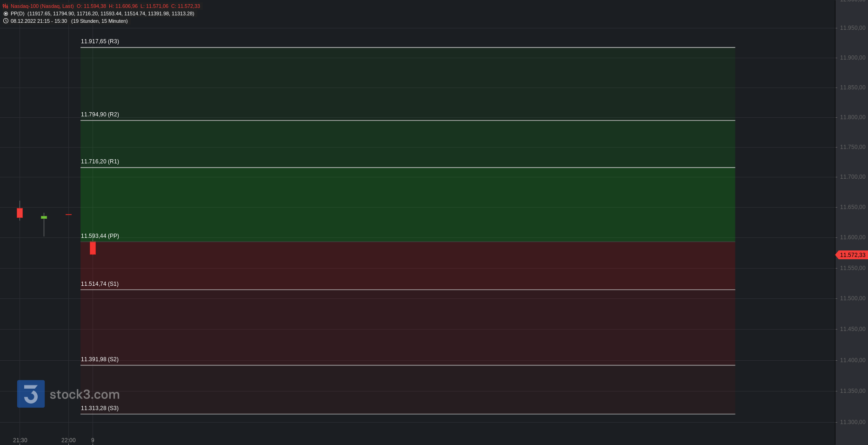Click the latest red candle below PP

click(x=93, y=248)
